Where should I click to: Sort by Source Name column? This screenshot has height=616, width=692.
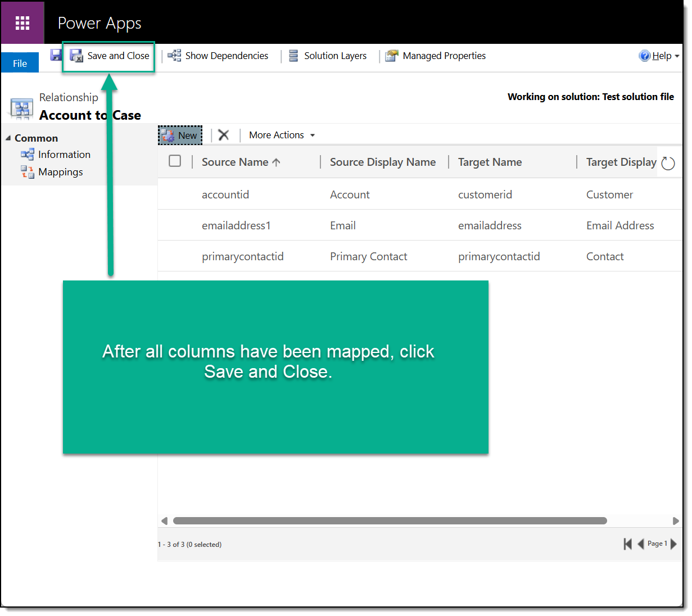235,162
